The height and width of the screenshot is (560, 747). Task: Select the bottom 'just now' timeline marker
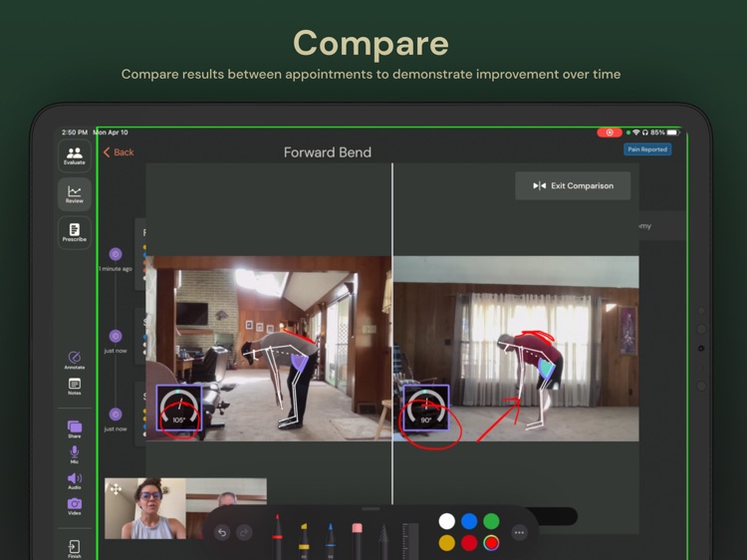coord(116,415)
